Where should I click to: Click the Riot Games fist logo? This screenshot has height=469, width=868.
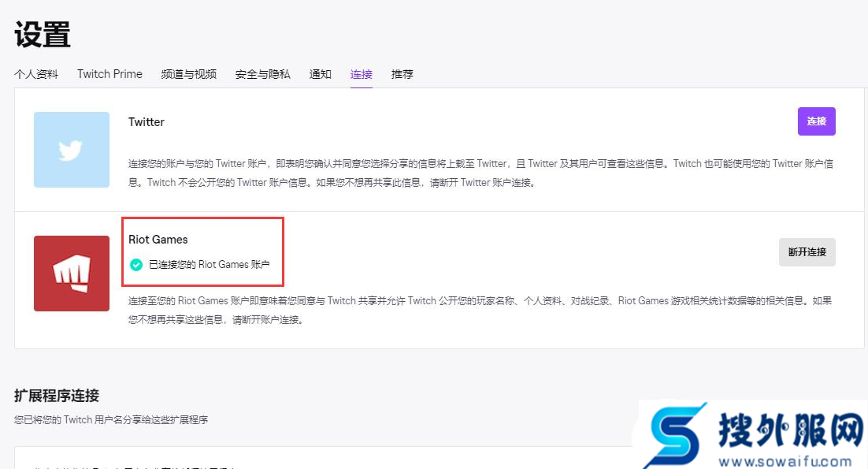coord(71,273)
